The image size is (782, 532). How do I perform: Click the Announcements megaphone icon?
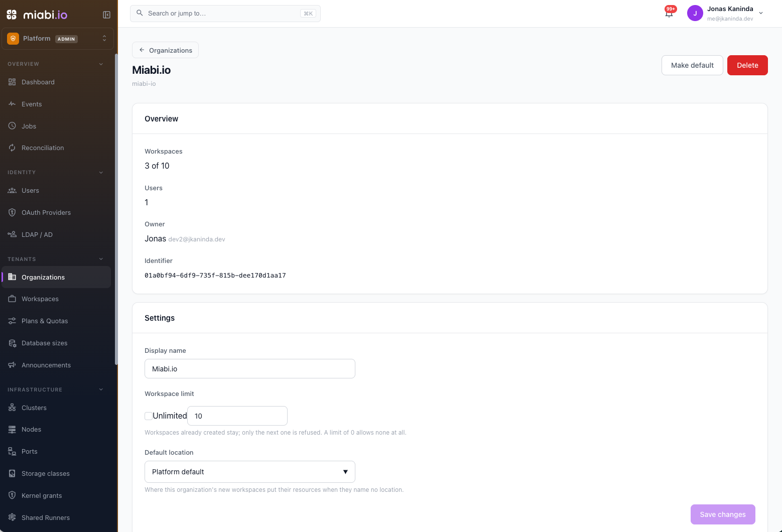12,365
